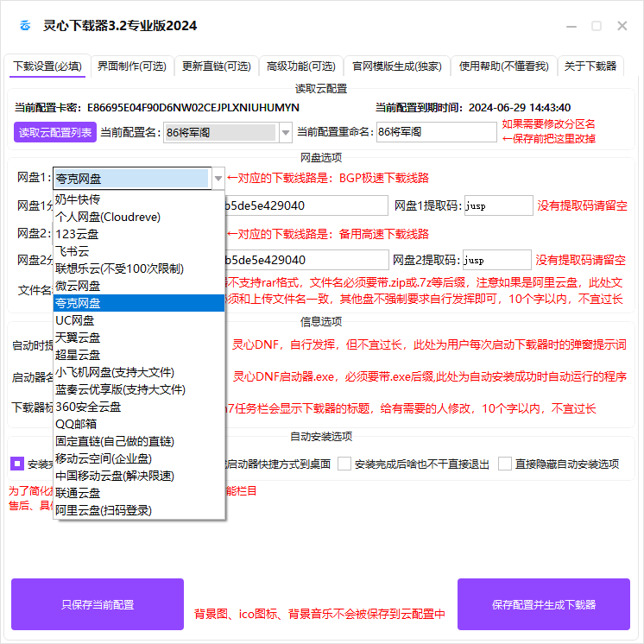Screen dimensions: 644x644
Task: Choose 123云盘 in the dropdown list
Action: coord(78,234)
